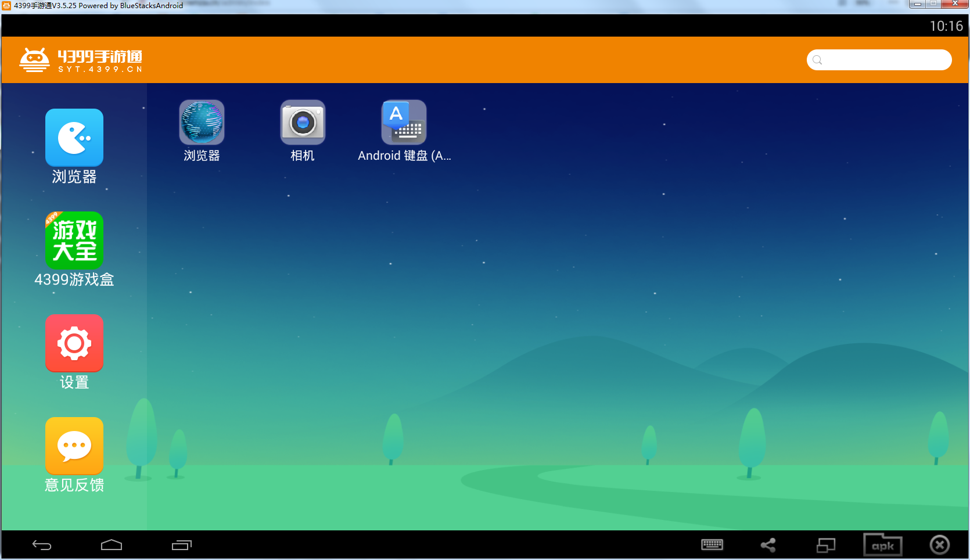The height and width of the screenshot is (560, 970).
Task: Click the full screen toggle icon
Action: tap(826, 545)
